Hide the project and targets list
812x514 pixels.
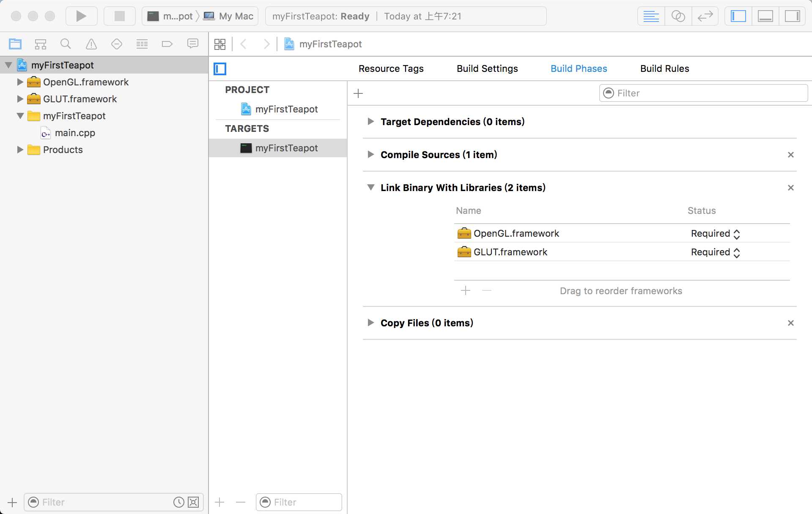(220, 68)
